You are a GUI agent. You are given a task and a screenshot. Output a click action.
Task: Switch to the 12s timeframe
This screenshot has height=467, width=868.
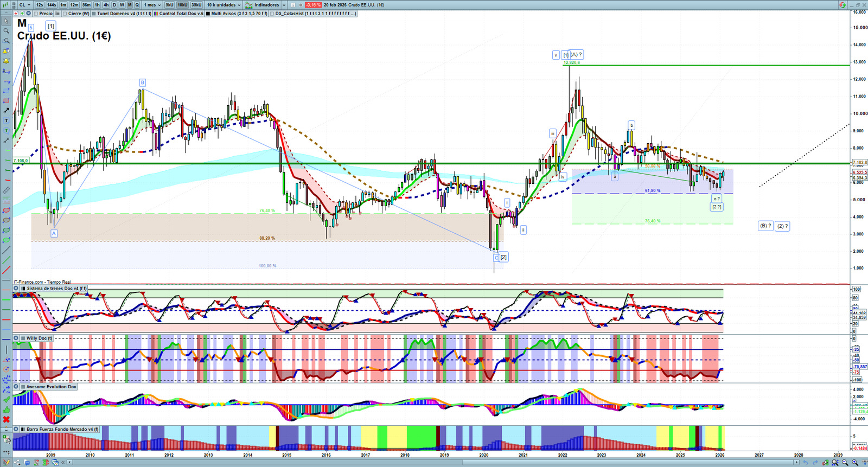(40, 5)
